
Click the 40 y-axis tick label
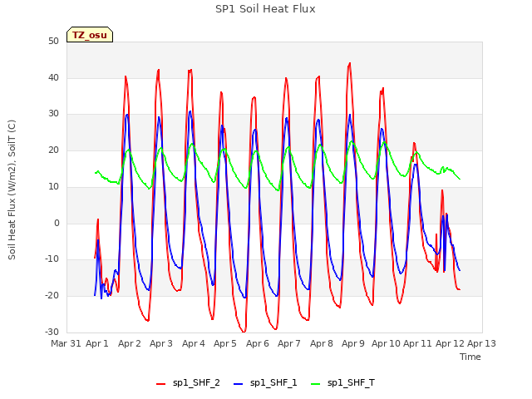pos(53,77)
